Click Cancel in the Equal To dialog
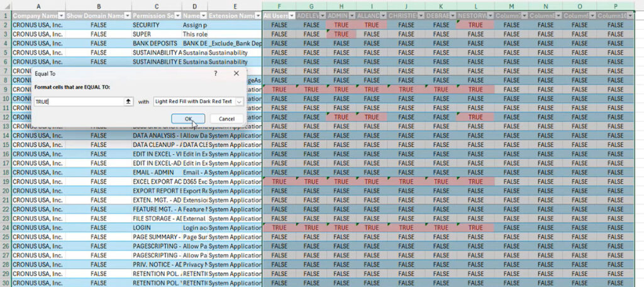 [x=226, y=119]
